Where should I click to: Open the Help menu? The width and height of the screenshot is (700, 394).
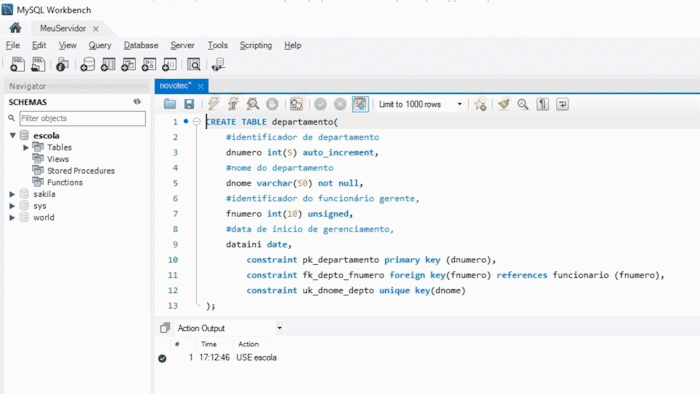coord(292,45)
